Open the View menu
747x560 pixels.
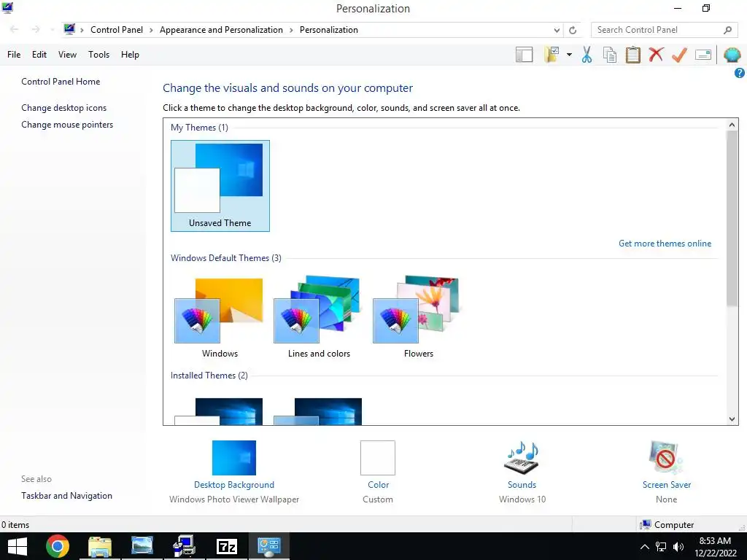pyautogui.click(x=67, y=55)
